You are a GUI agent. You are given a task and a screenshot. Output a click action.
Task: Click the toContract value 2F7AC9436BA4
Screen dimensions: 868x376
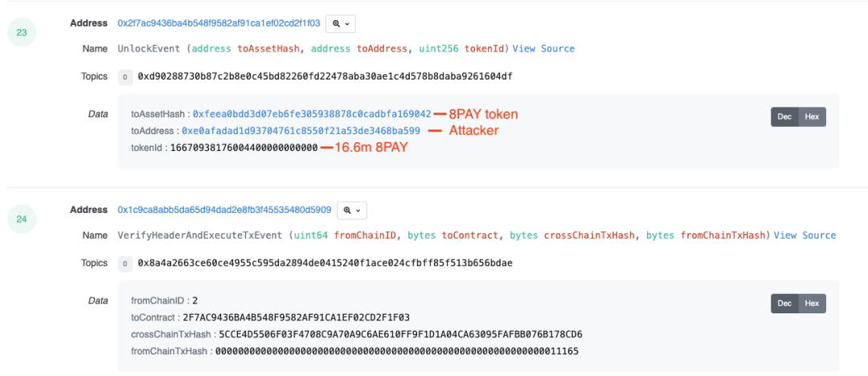297,317
